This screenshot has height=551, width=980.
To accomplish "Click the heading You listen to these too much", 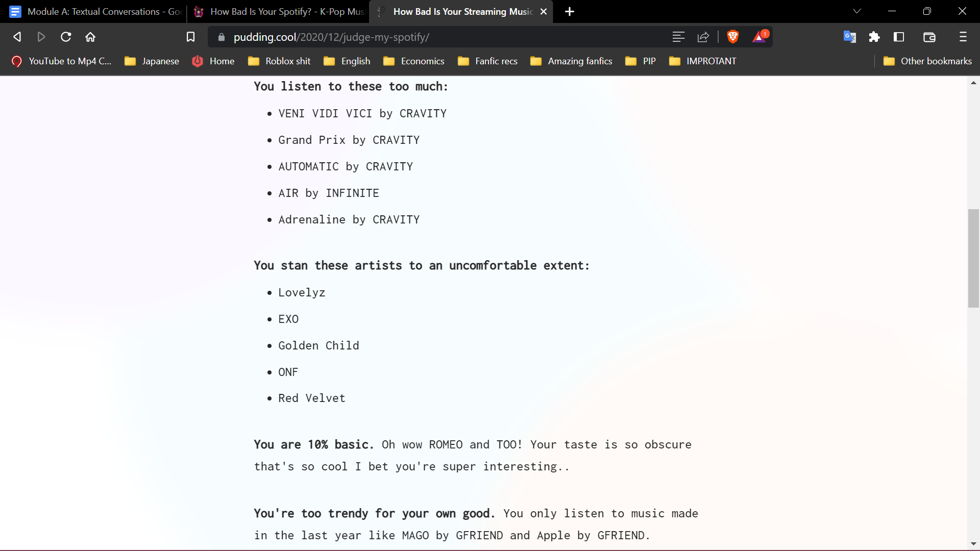I will pos(351,87).
